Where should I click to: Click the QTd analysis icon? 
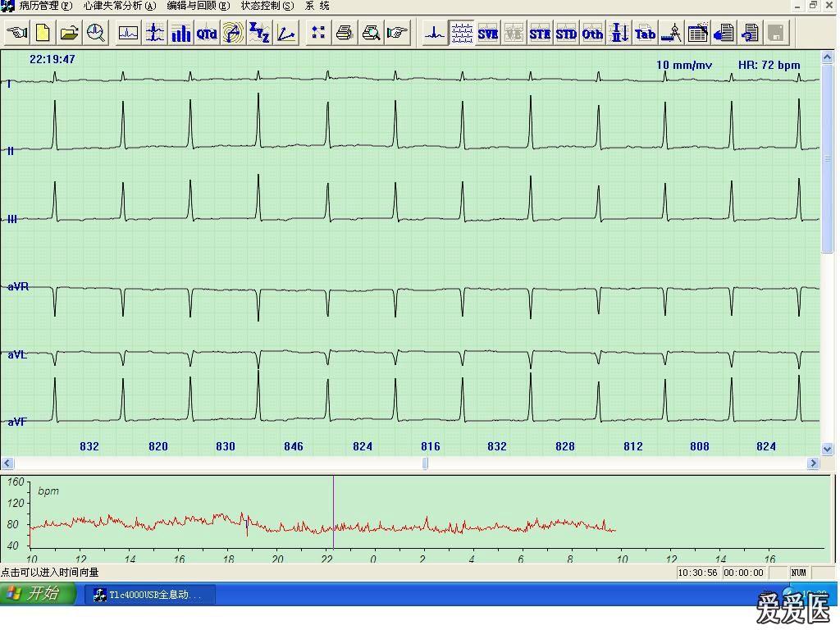(207, 33)
